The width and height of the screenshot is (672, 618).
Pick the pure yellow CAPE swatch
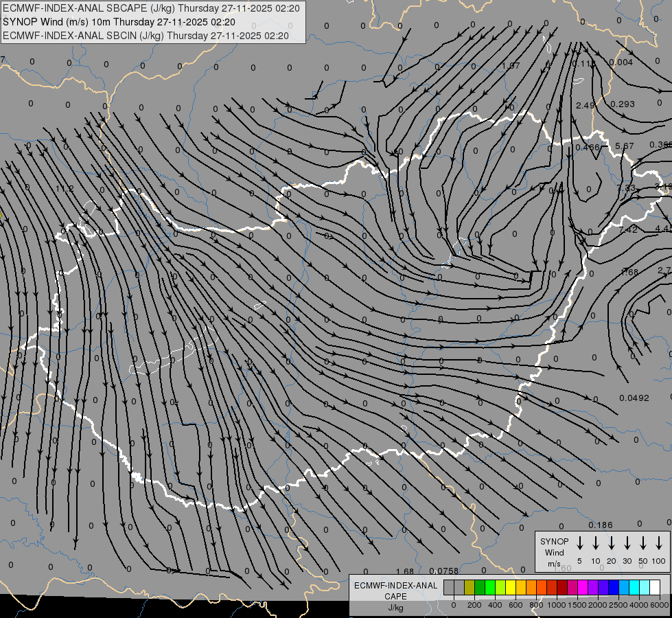click(511, 587)
